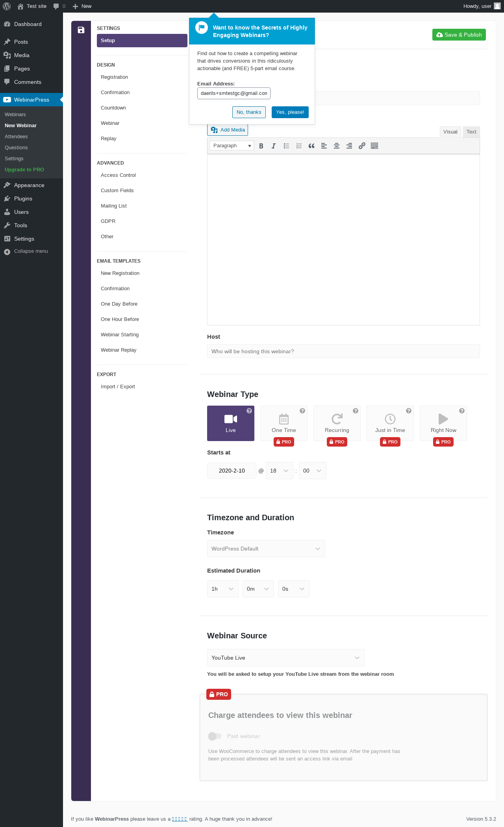Insert a bulleted list
The image size is (504, 827).
click(x=286, y=146)
